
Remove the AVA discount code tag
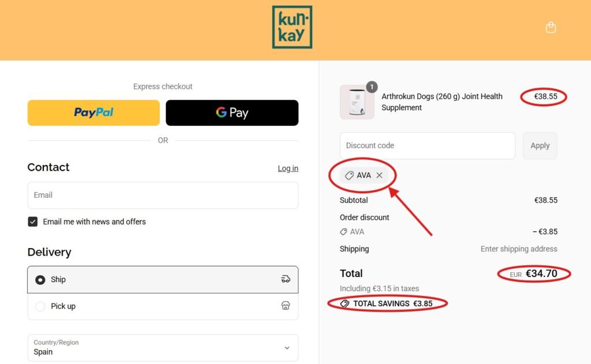pyautogui.click(x=379, y=175)
